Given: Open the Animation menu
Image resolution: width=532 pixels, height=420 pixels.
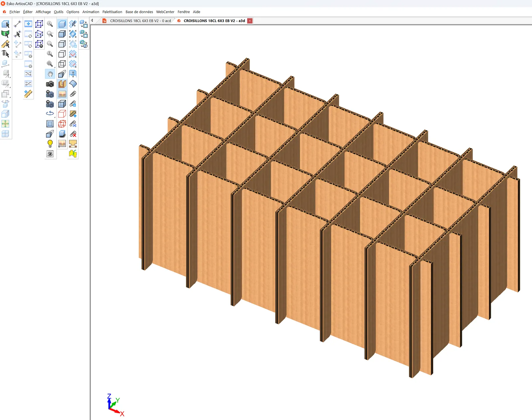Looking at the screenshot, I should point(91,12).
